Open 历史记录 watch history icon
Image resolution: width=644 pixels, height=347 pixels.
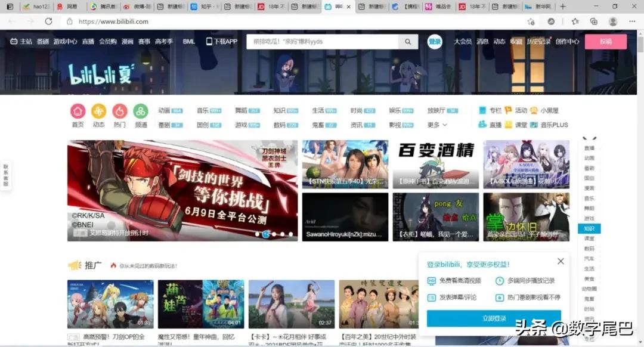pyautogui.click(x=540, y=40)
